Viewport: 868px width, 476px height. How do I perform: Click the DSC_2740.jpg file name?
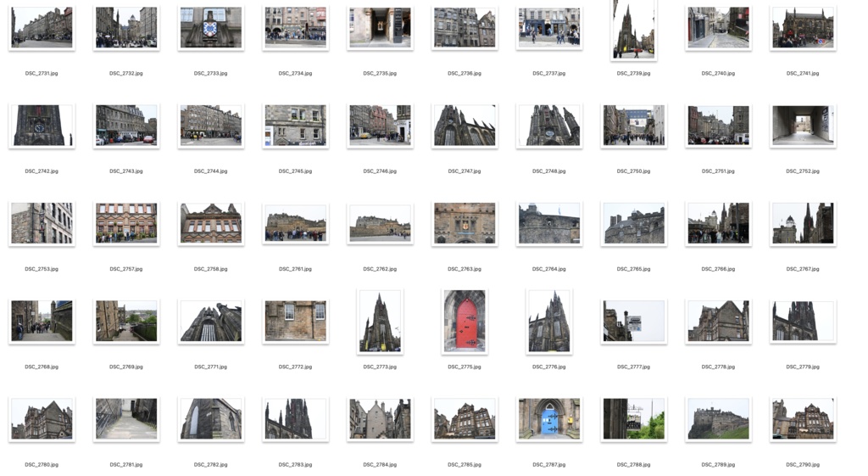point(718,73)
